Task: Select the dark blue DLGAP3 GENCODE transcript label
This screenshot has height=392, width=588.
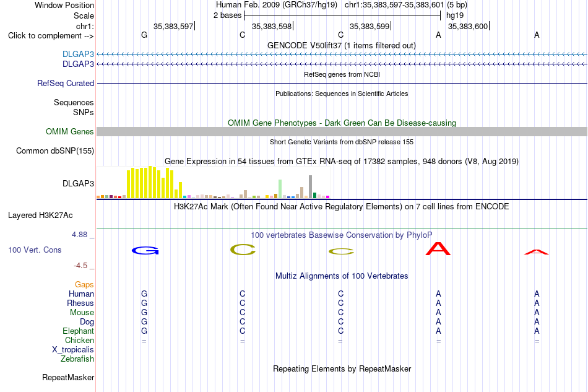Action: [78, 64]
